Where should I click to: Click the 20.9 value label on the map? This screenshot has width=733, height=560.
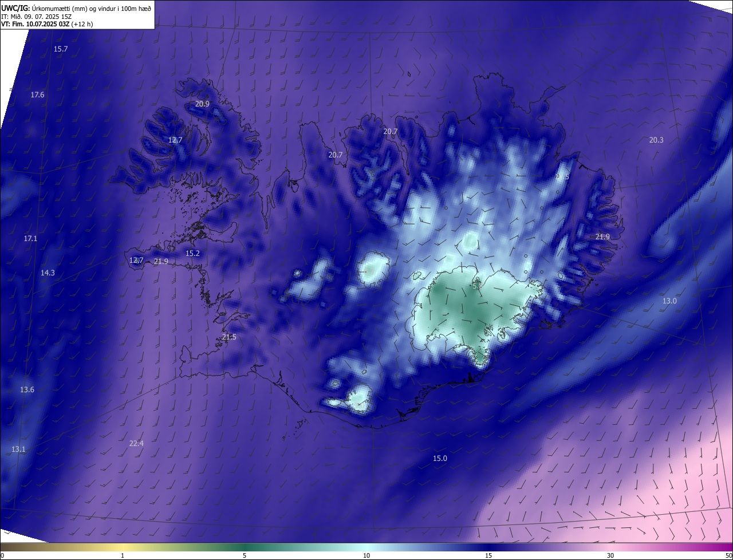(202, 104)
